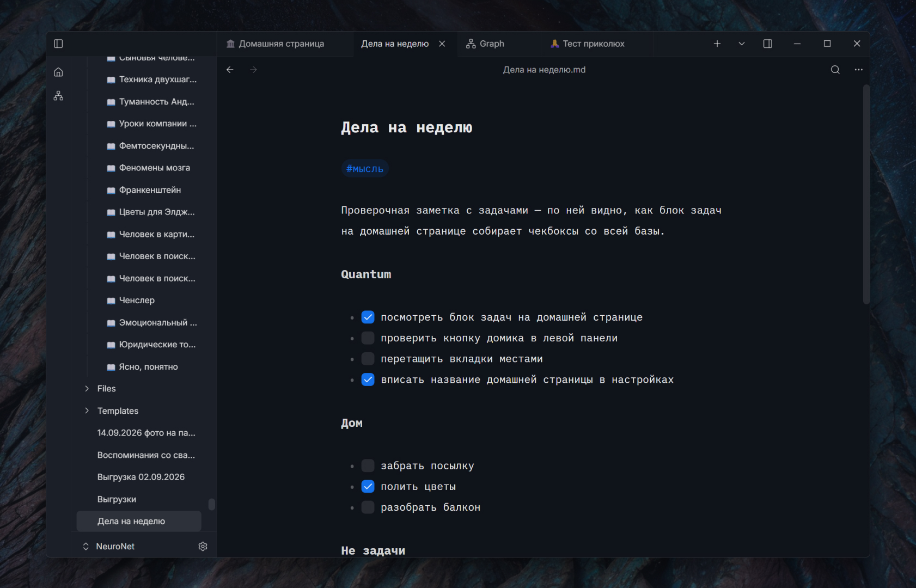916x588 pixels.
Task: Check проверить кнопку домика в левой панели
Action: (368, 338)
